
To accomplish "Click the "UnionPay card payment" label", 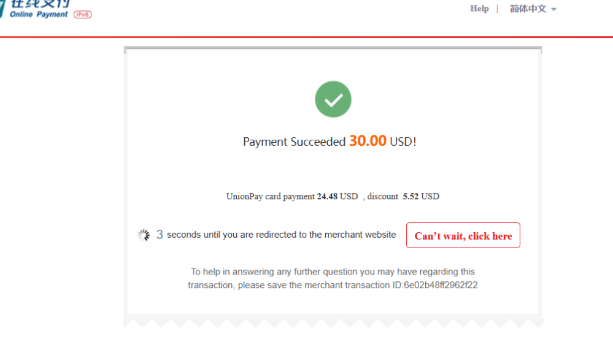I will tap(271, 197).
